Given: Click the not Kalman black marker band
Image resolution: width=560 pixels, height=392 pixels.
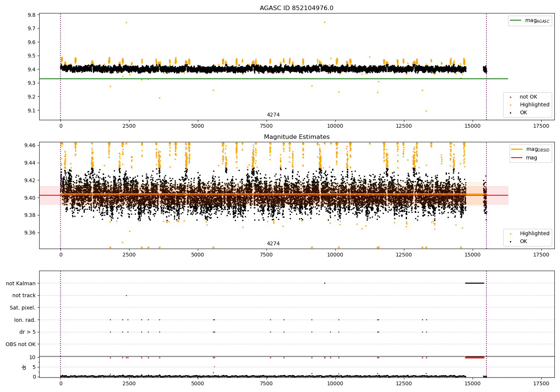Looking at the screenshot, I should [x=475, y=283].
